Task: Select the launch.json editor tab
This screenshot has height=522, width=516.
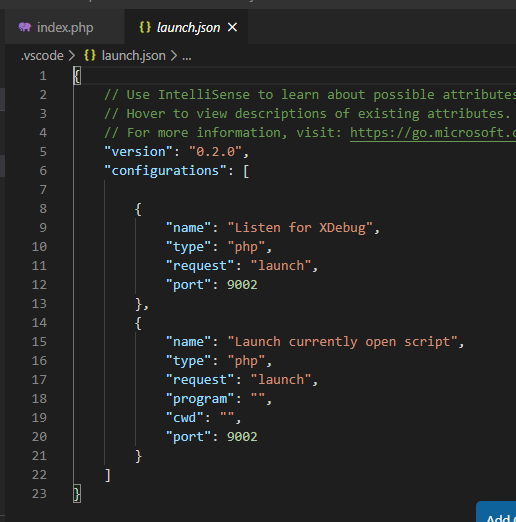Action: [x=186, y=27]
